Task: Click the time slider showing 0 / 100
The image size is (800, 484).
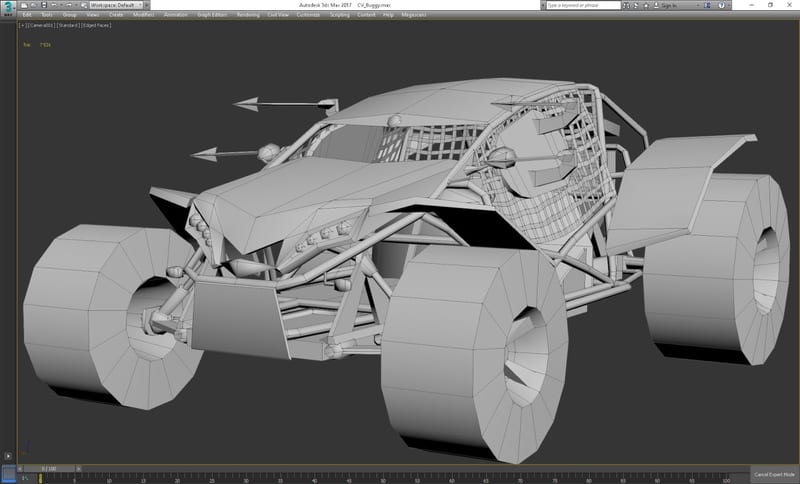Action: [49, 468]
